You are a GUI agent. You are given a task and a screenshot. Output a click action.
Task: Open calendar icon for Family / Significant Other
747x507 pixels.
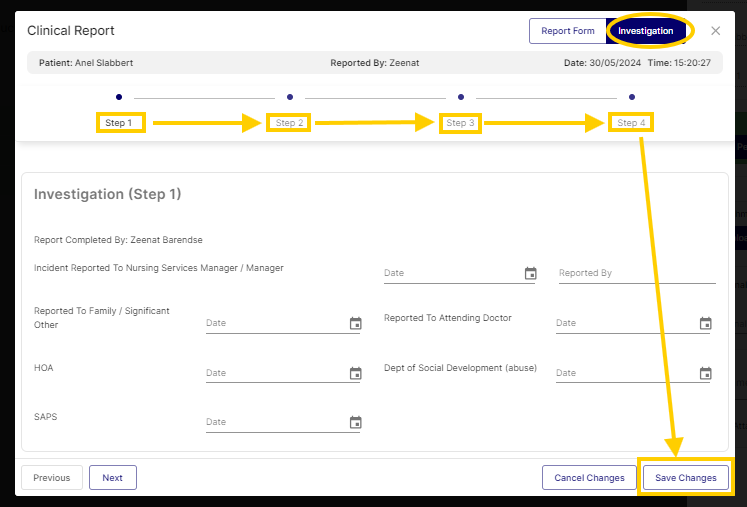pos(355,323)
